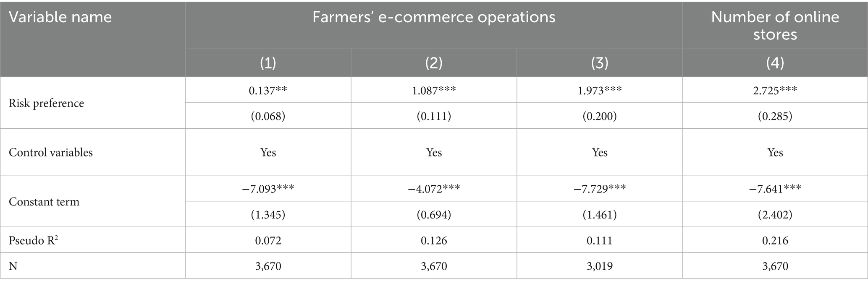Select the constant value −4.072***

point(434,188)
